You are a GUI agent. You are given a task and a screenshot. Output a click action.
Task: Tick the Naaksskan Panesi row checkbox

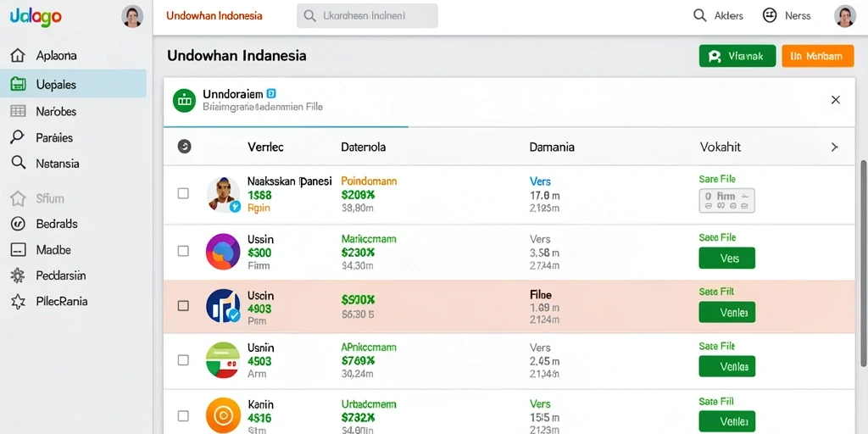(183, 193)
